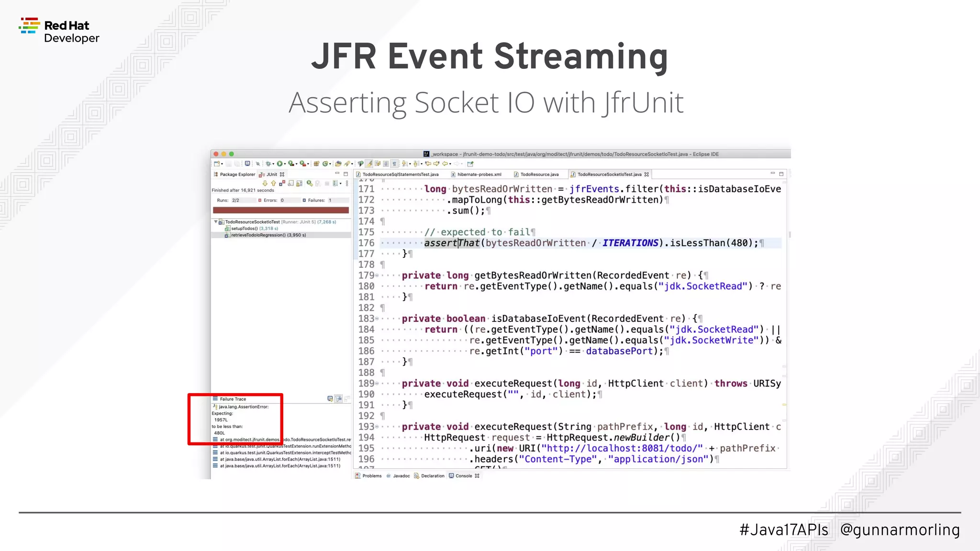Toggle Filter Stack Trace button
The image size is (980, 551).
[339, 398]
